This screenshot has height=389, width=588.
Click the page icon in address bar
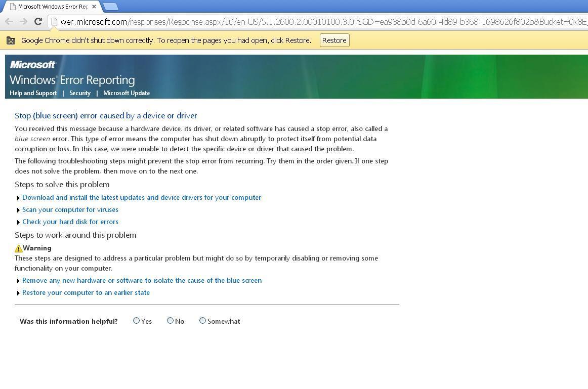tap(54, 22)
